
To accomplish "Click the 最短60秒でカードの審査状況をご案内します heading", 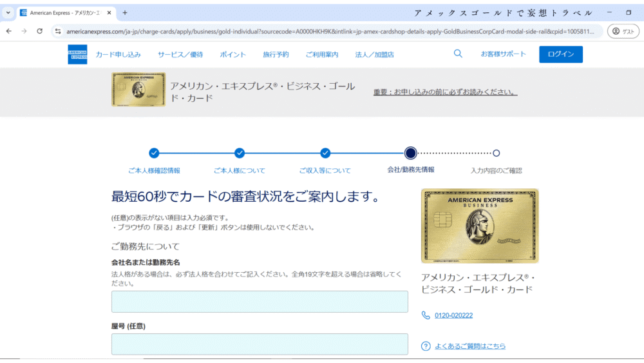I will pyautogui.click(x=247, y=197).
